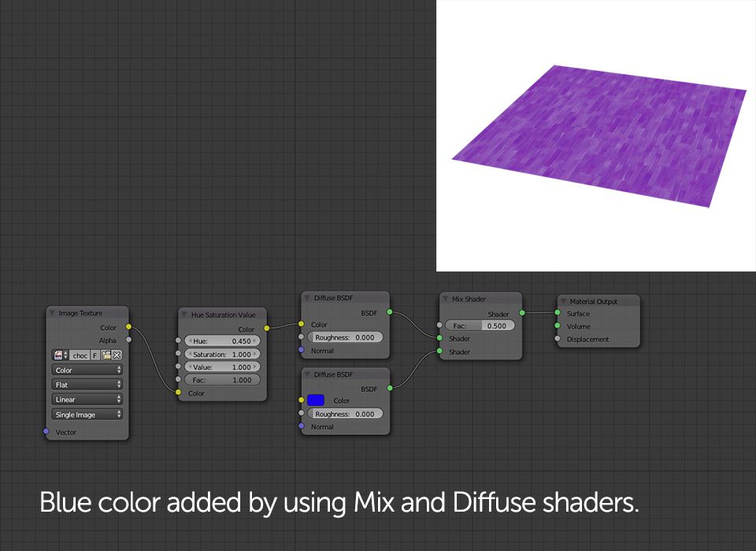Collapse the Mix Shader node
Viewport: 756px width, 551px height.
coord(446,299)
